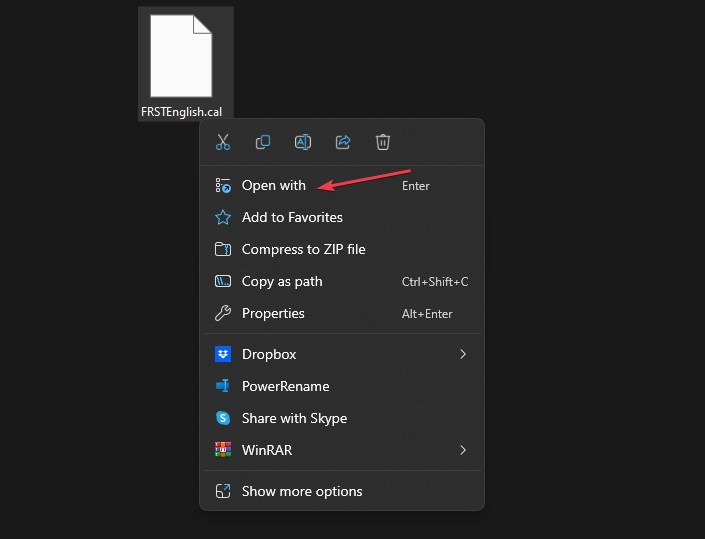Click the Alt+Enter shortcut text
Screen dimensions: 705x539
(x=427, y=314)
